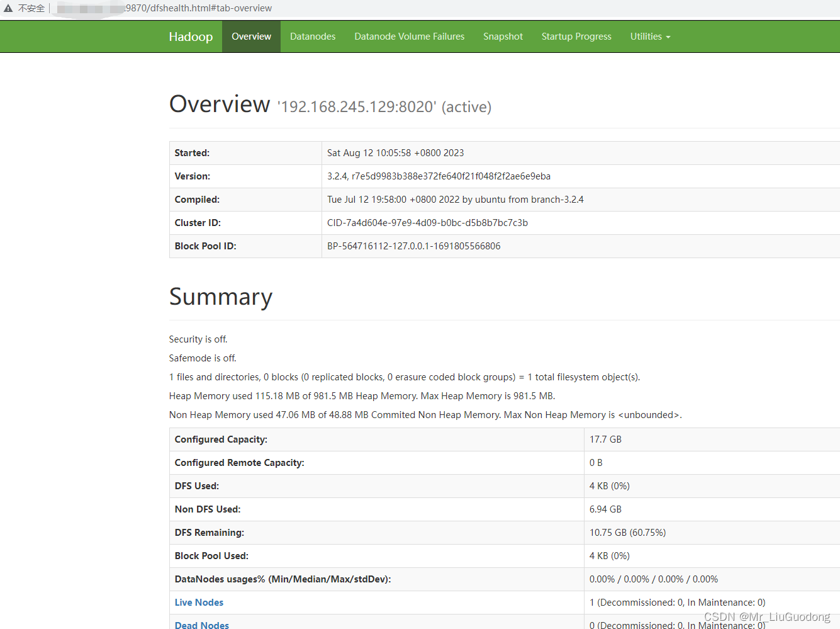The width and height of the screenshot is (840, 629).
Task: Open the Dead Nodes link
Action: click(202, 625)
